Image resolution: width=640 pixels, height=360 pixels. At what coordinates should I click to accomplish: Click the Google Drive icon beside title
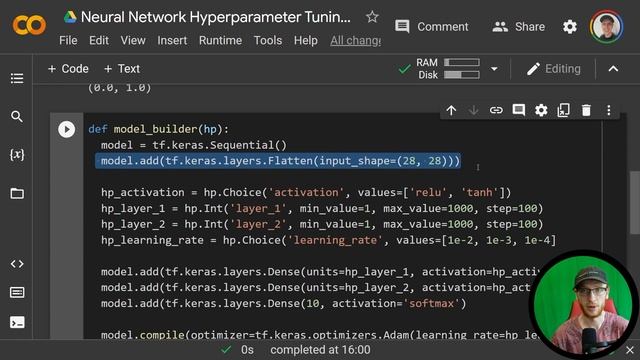point(70,17)
